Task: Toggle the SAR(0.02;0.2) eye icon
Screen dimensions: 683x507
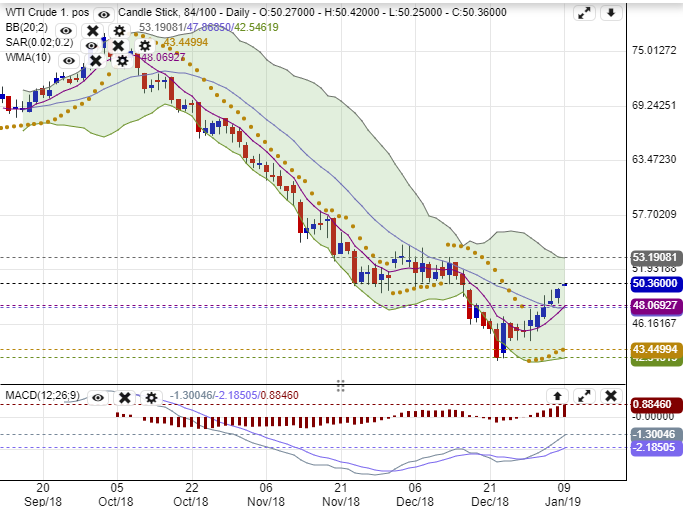Action: pyautogui.click(x=91, y=45)
